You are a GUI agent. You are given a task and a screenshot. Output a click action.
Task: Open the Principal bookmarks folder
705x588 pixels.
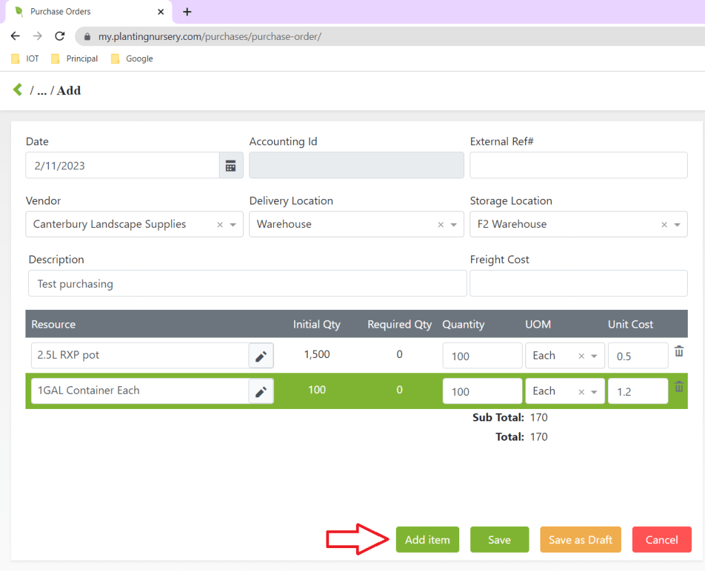point(74,59)
